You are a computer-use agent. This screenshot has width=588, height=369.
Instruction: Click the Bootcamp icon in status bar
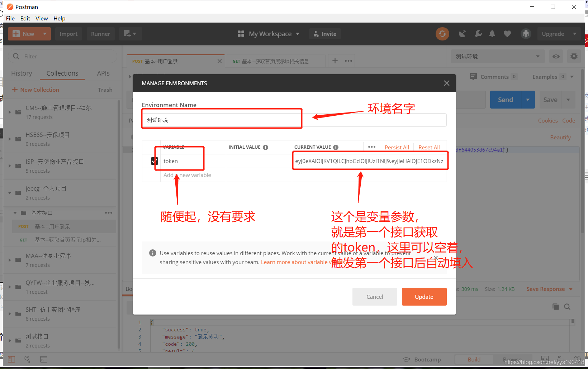tap(406, 359)
